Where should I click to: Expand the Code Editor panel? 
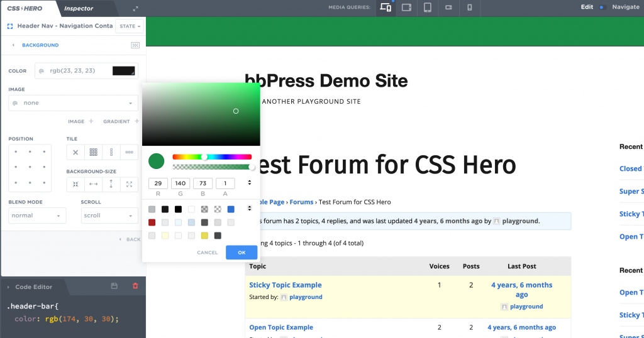[x=8, y=287]
